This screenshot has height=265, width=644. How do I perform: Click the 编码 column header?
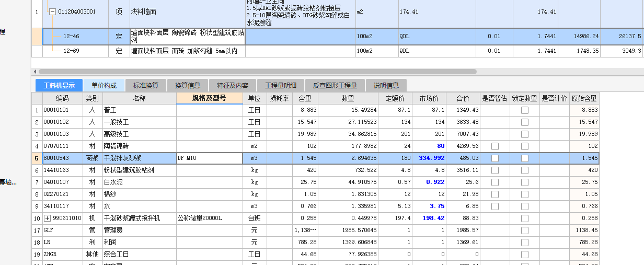[x=63, y=98]
